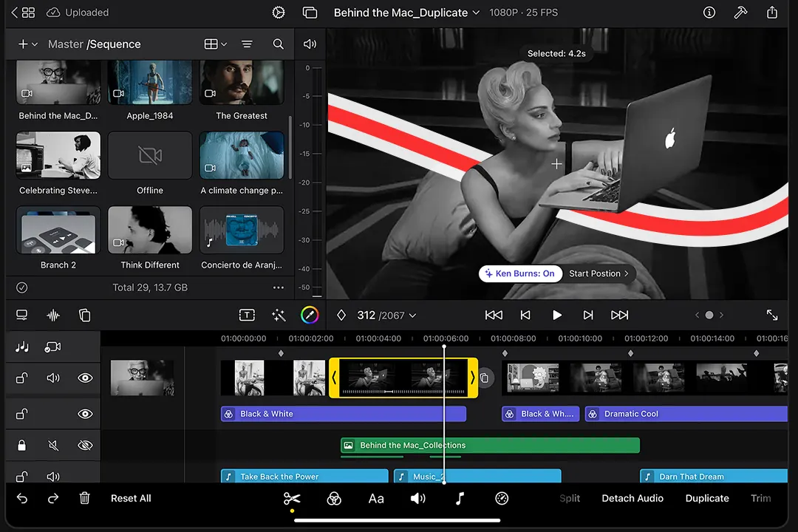Click the speaker audio meter icon
The width and height of the screenshot is (798, 532).
coord(310,44)
